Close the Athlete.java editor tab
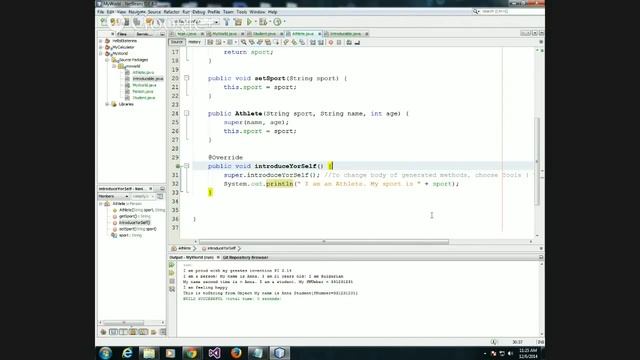Image resolution: width=640 pixels, height=360 pixels. (x=320, y=34)
